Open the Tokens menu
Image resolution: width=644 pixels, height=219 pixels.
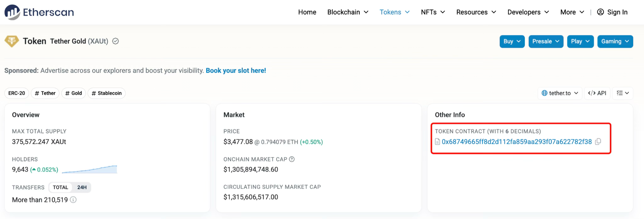pyautogui.click(x=394, y=12)
